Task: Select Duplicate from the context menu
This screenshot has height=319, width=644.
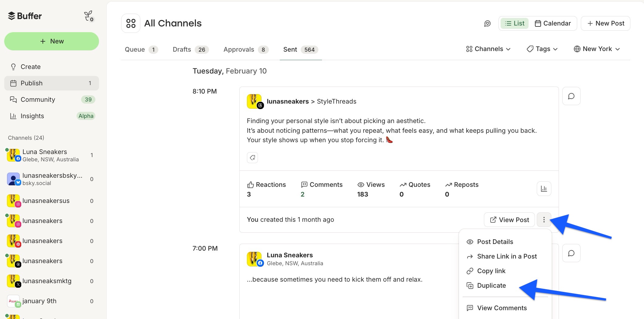Action: tap(491, 285)
